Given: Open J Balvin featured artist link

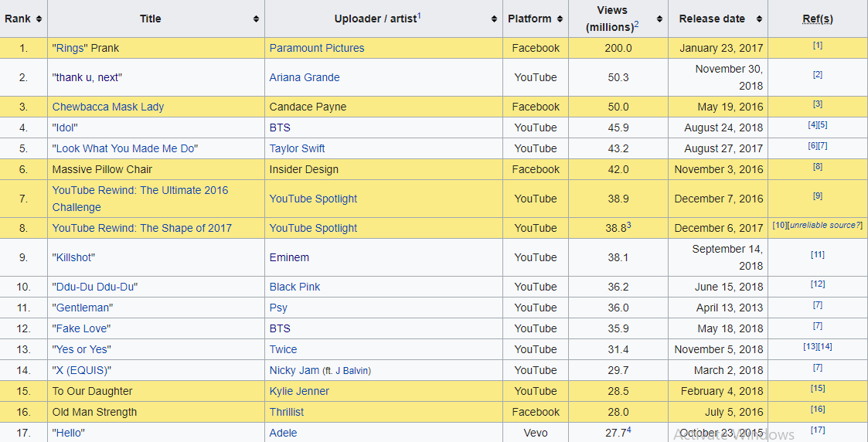Looking at the screenshot, I should point(351,371).
